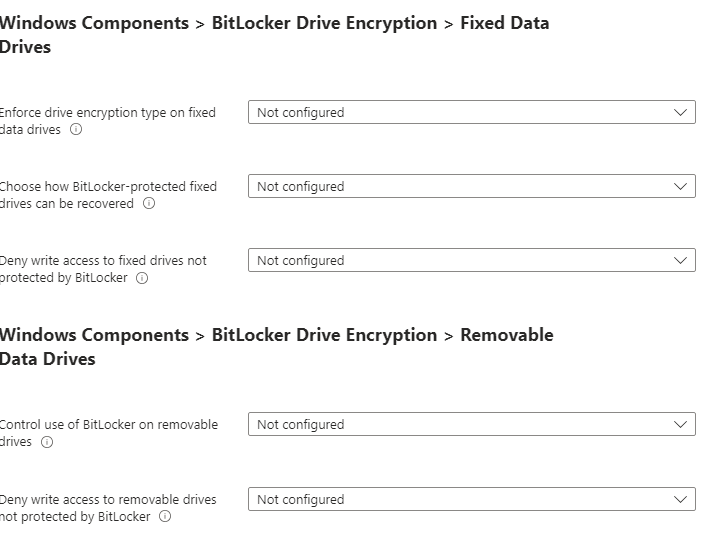Open fixed drives recovery options dropdown
Image resolution: width=709 pixels, height=552 pixels.
tap(472, 186)
